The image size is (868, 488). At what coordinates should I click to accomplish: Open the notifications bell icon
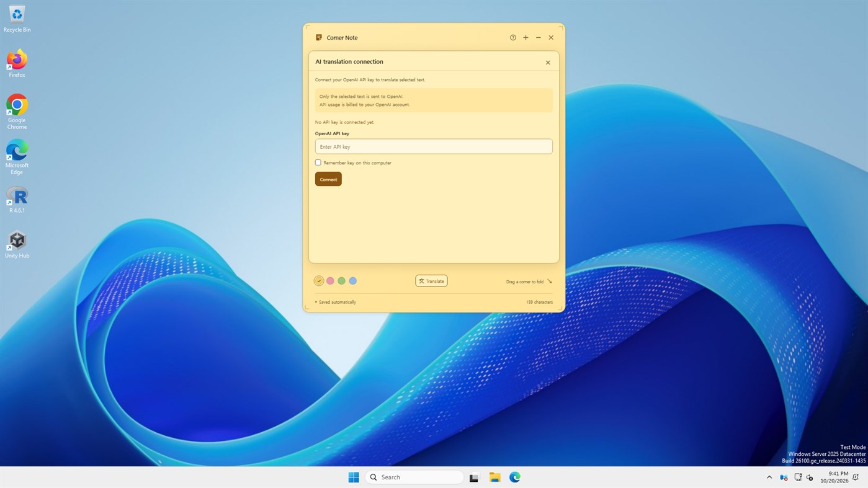click(x=856, y=477)
